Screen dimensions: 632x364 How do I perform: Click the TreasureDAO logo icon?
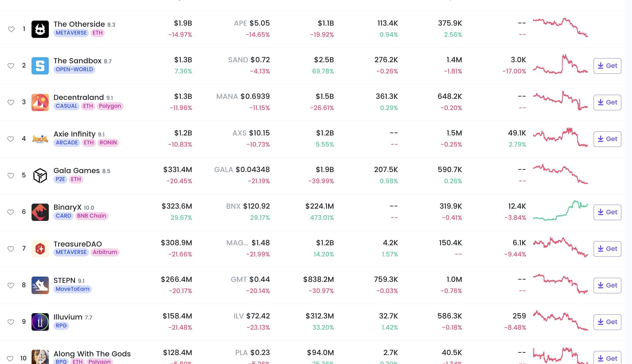[x=40, y=249]
